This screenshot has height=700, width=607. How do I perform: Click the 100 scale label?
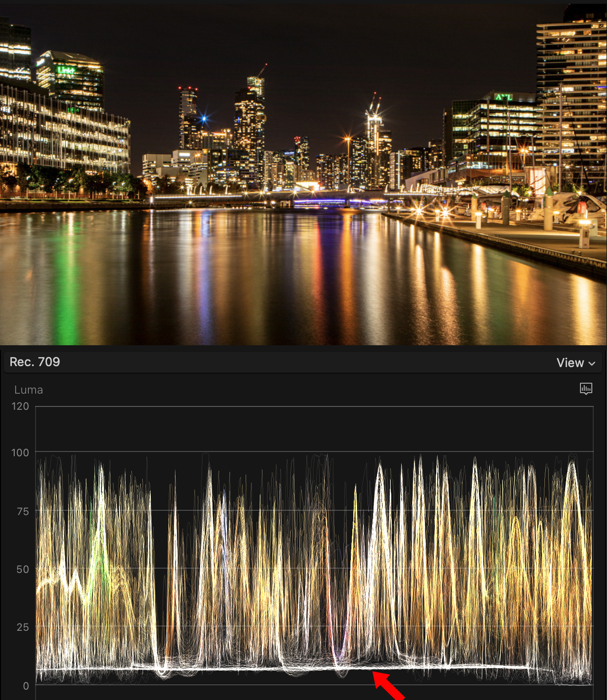(x=20, y=452)
